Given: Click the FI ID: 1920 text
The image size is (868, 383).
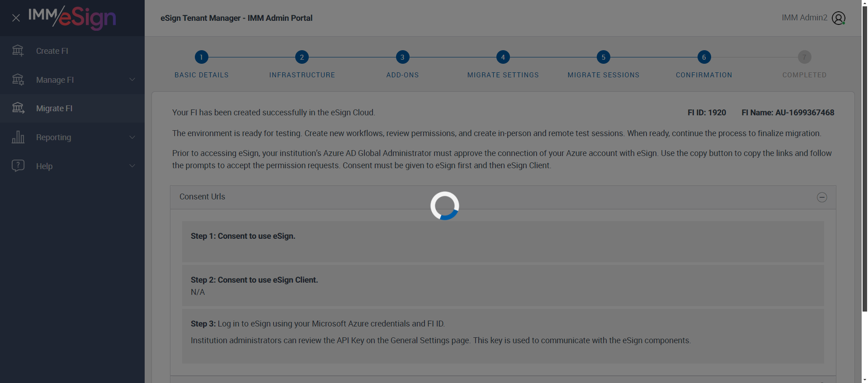Looking at the screenshot, I should pyautogui.click(x=707, y=113).
